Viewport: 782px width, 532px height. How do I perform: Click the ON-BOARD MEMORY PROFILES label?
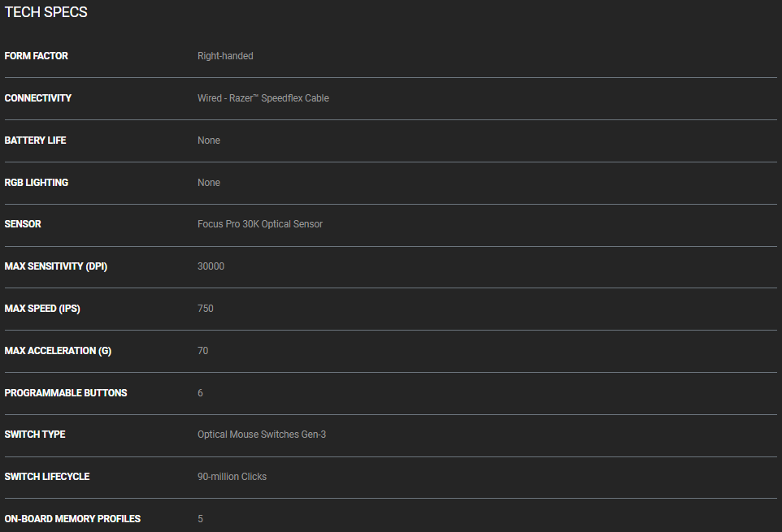click(x=72, y=519)
